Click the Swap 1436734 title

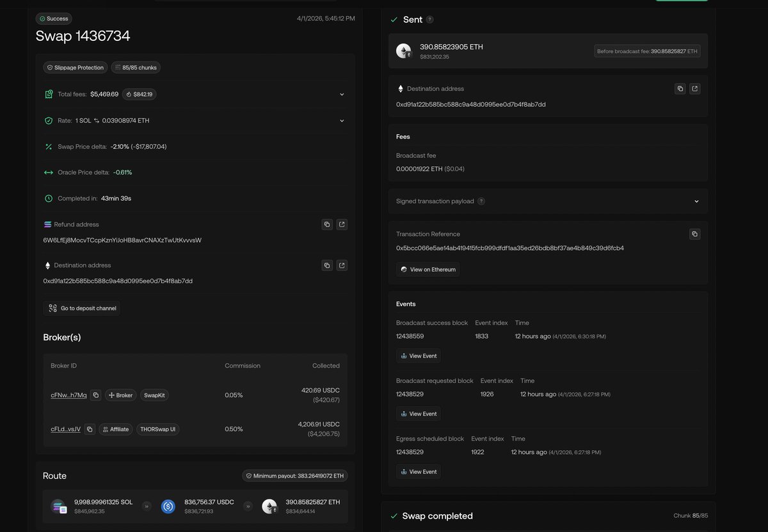[x=83, y=36]
